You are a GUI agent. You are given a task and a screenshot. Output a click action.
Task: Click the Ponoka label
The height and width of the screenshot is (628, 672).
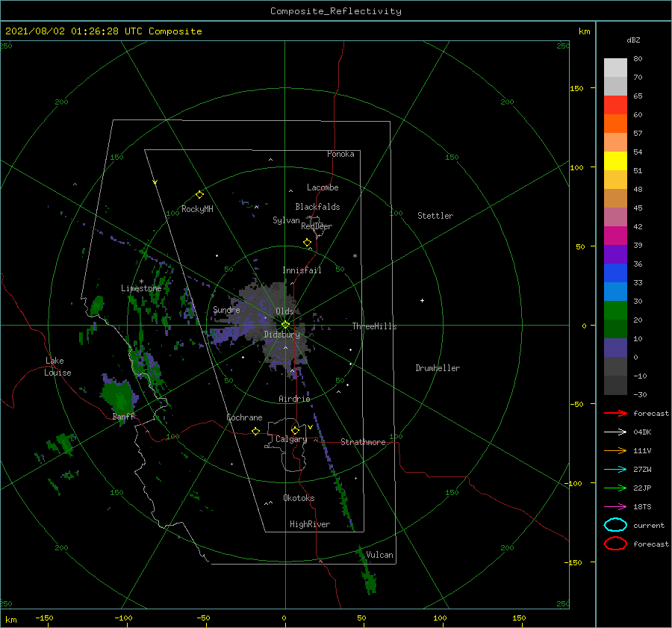340,154
